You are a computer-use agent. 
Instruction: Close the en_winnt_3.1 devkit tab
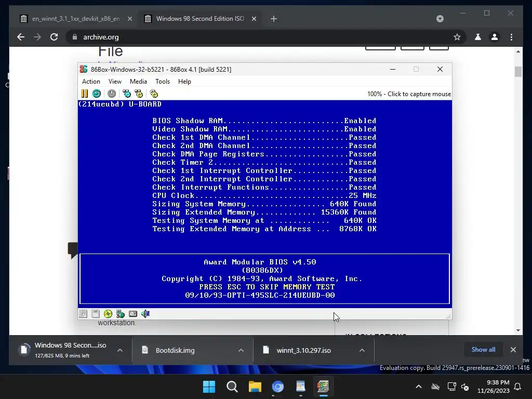coord(129,19)
